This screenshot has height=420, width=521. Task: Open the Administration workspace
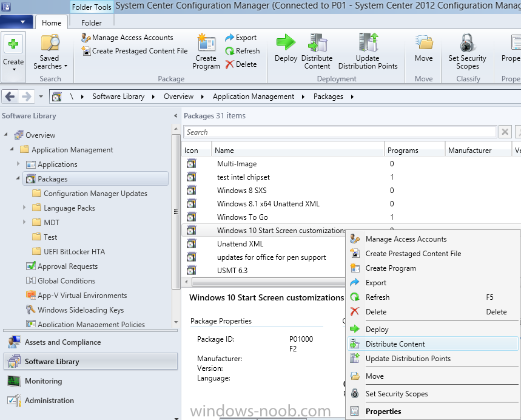coord(90,401)
